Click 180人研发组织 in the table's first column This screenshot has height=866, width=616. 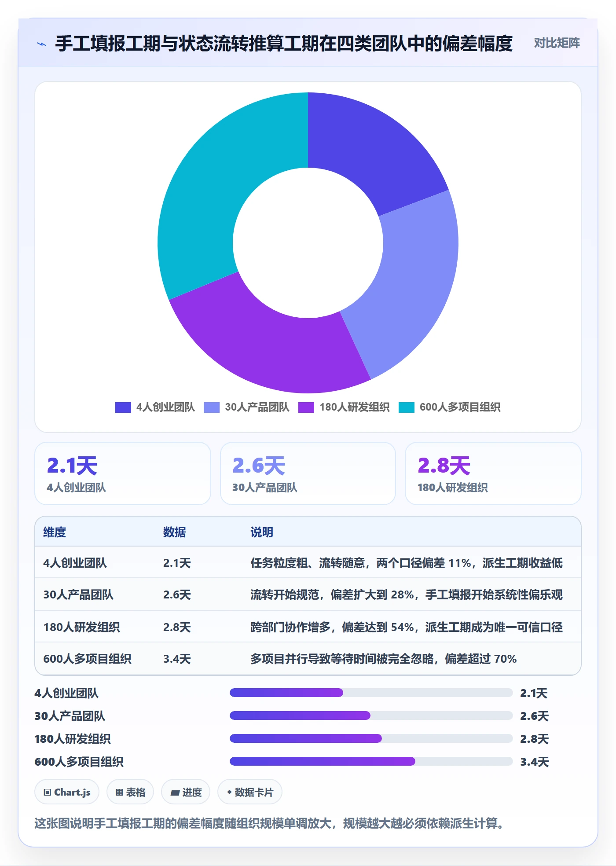click(81, 627)
